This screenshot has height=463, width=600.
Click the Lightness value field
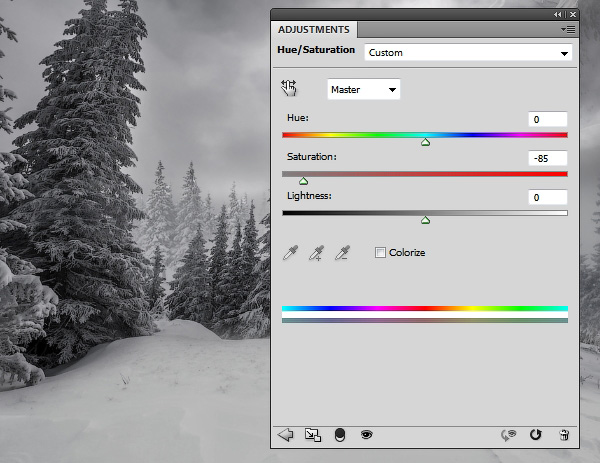[548, 197]
